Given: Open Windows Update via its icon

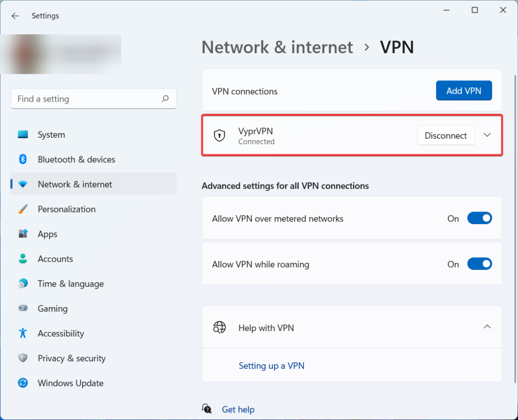Looking at the screenshot, I should (23, 383).
